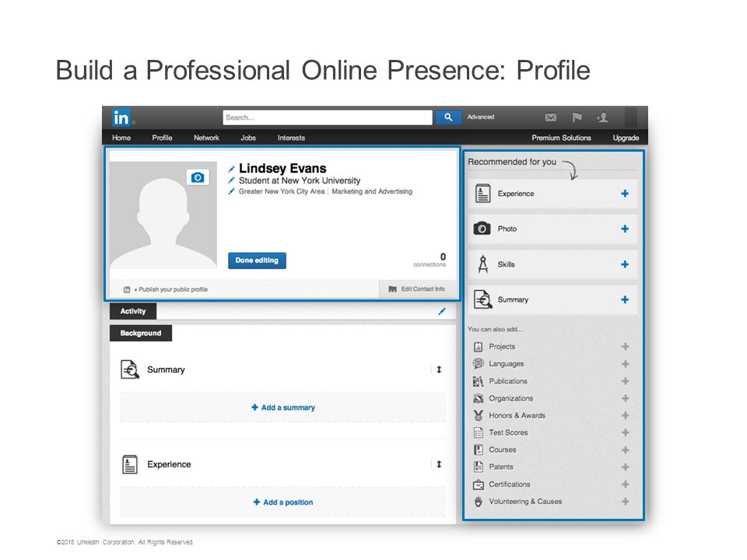Click plus icon next to Organizations
This screenshot has height=560, width=747.
[x=625, y=398]
